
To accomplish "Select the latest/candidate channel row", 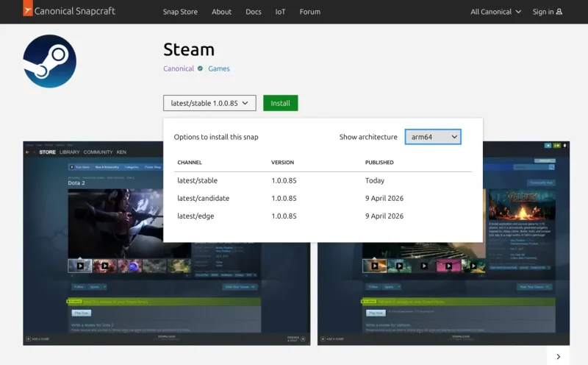I will [x=323, y=198].
